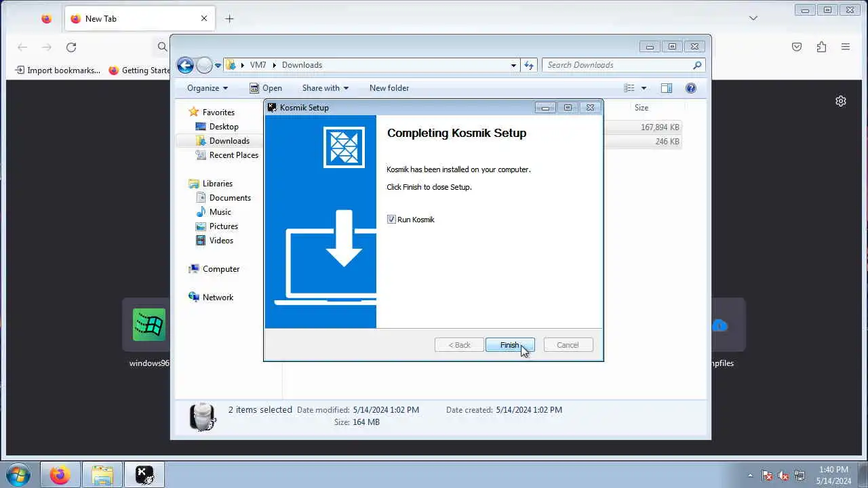Open a new Firefox tab
This screenshot has width=868, height=488.
pos(229,19)
